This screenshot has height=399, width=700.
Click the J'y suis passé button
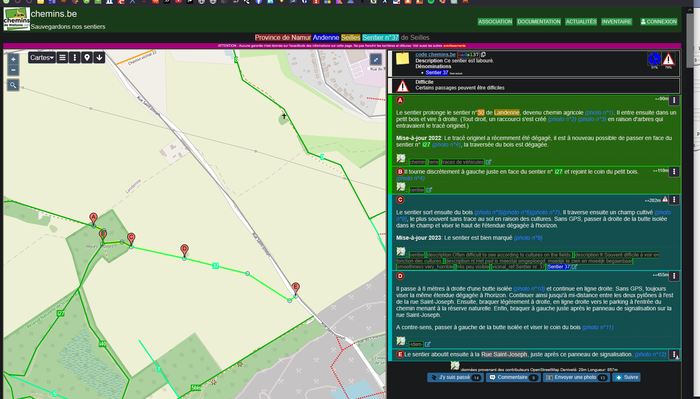pos(455,378)
